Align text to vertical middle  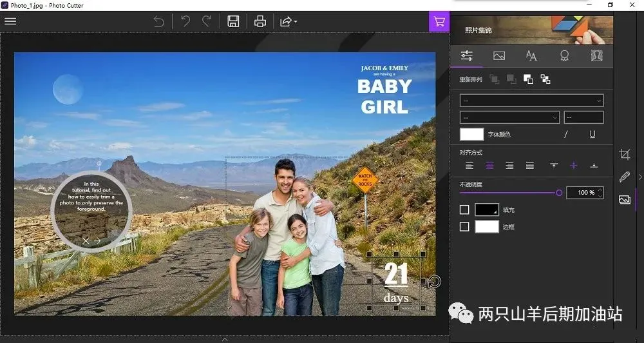click(574, 166)
